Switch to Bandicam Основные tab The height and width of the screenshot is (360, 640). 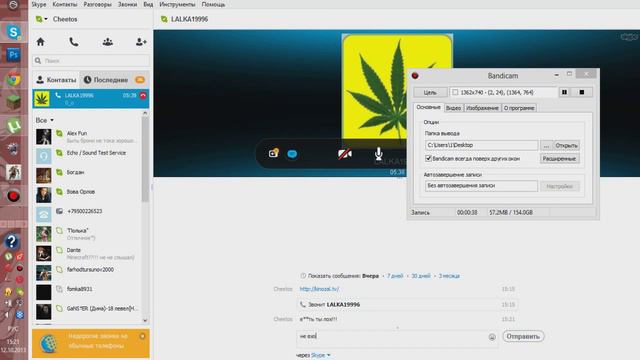tap(428, 107)
